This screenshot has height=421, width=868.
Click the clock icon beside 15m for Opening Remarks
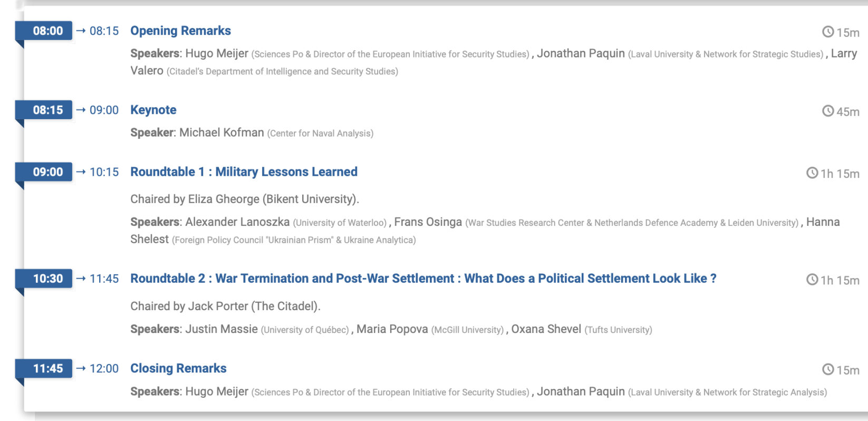pyautogui.click(x=828, y=32)
